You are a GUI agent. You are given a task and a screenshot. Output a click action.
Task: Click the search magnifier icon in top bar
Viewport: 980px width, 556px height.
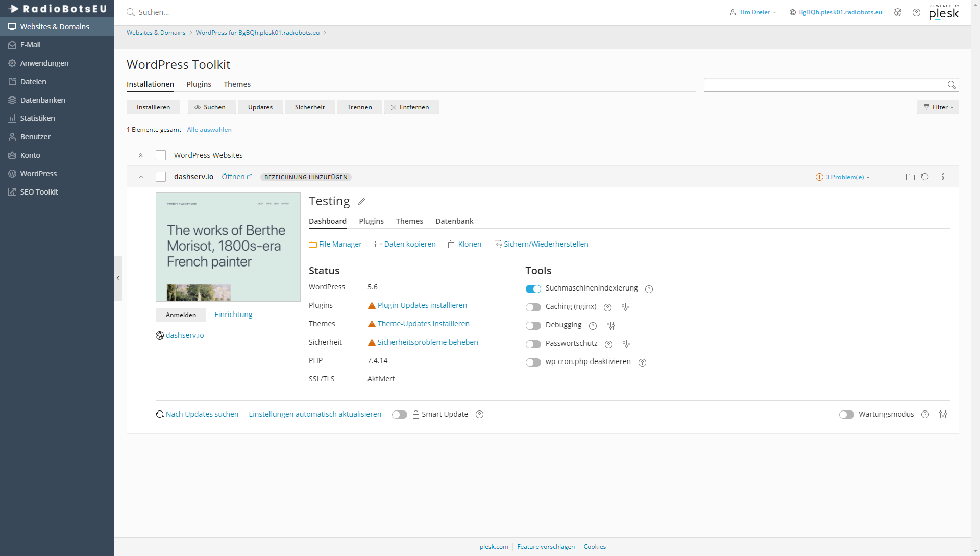click(x=131, y=12)
